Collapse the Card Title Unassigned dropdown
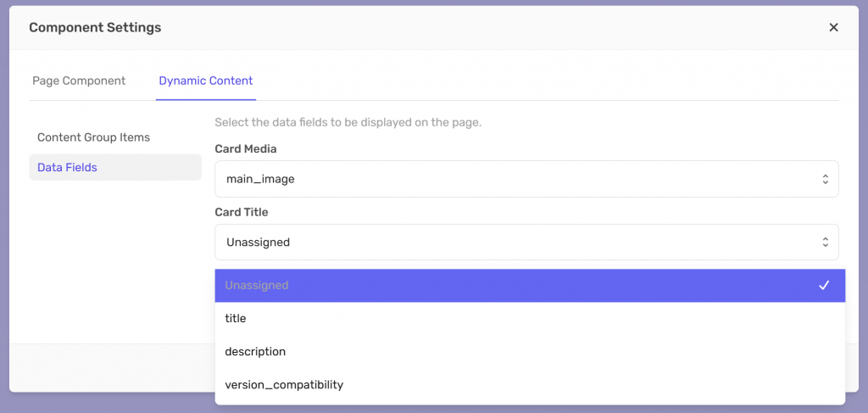Viewport: 868px width, 413px height. 517,242
